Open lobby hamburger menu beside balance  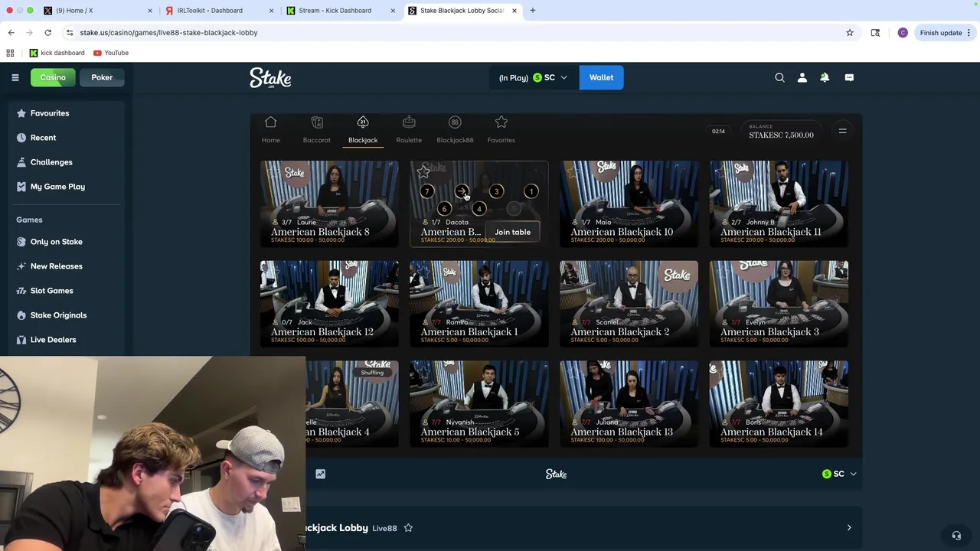(x=842, y=131)
